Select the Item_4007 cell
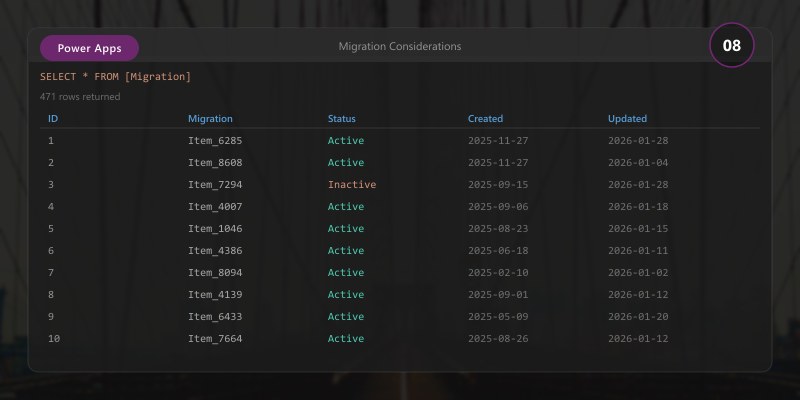Image resolution: width=800 pixels, height=400 pixels. [215, 206]
